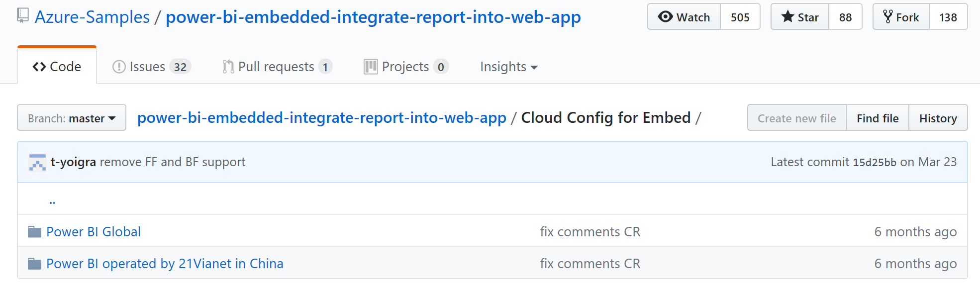The width and height of the screenshot is (980, 290).
Task: Open Power BI operated by 21Vianet folder
Action: [x=165, y=264]
